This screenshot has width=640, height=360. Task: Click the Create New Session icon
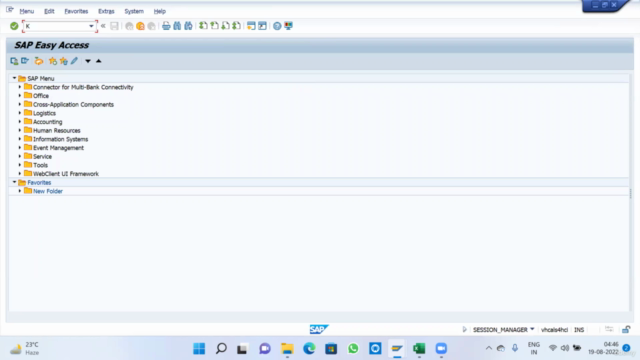[251, 26]
